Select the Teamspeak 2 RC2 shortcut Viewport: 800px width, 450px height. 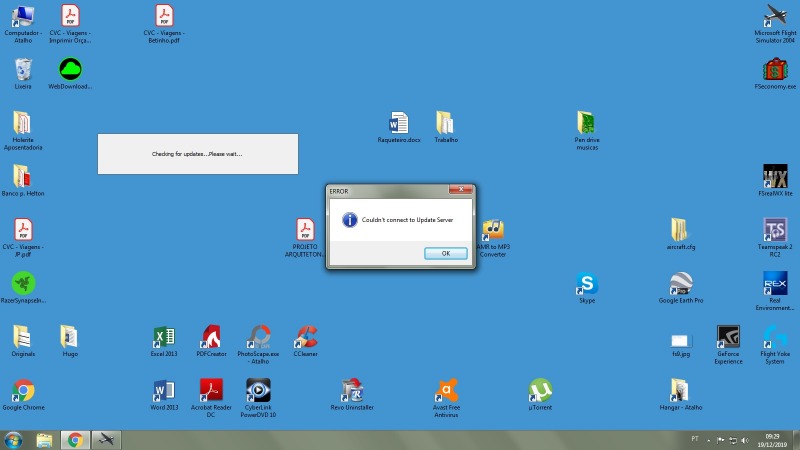775,238
